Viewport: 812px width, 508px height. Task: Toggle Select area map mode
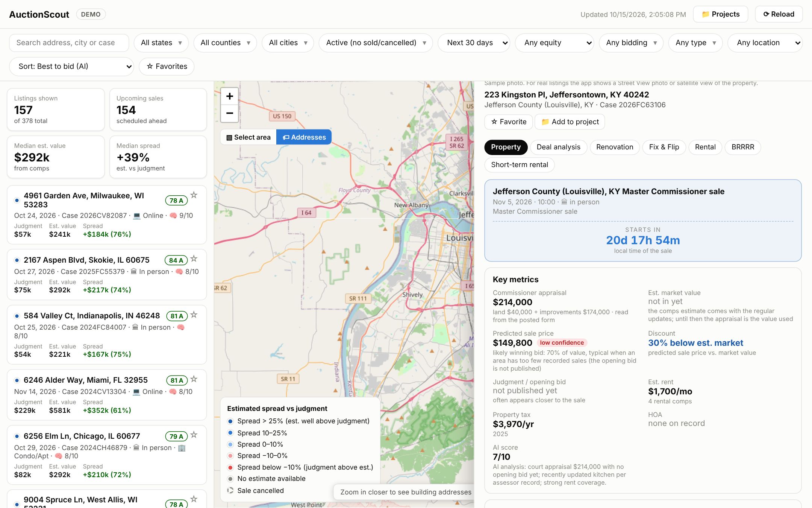(x=248, y=137)
